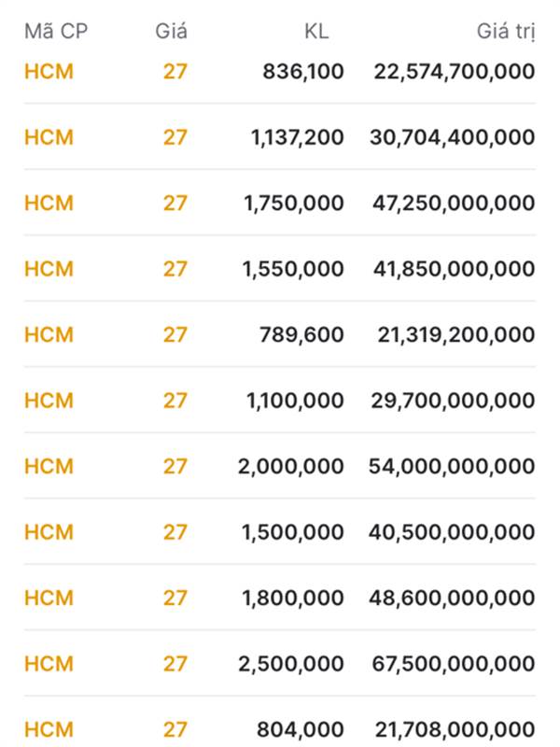560x747 pixels.
Task: Click the volume 1,100,000 cell
Action: click(293, 401)
